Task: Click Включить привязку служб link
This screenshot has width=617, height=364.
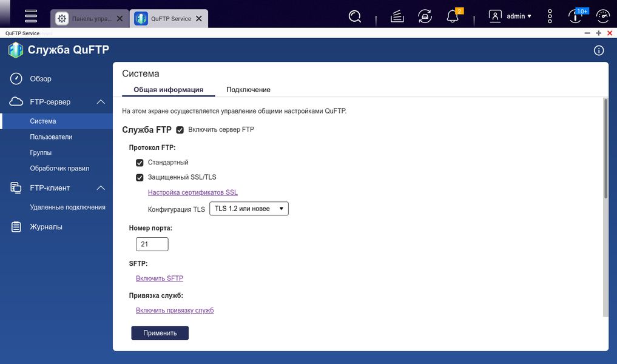Action: [x=175, y=311]
